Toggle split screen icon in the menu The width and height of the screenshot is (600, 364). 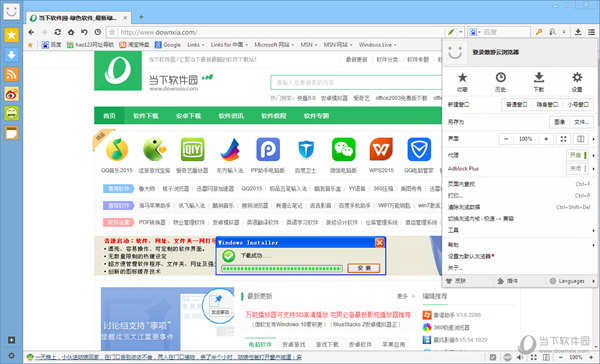580,139
